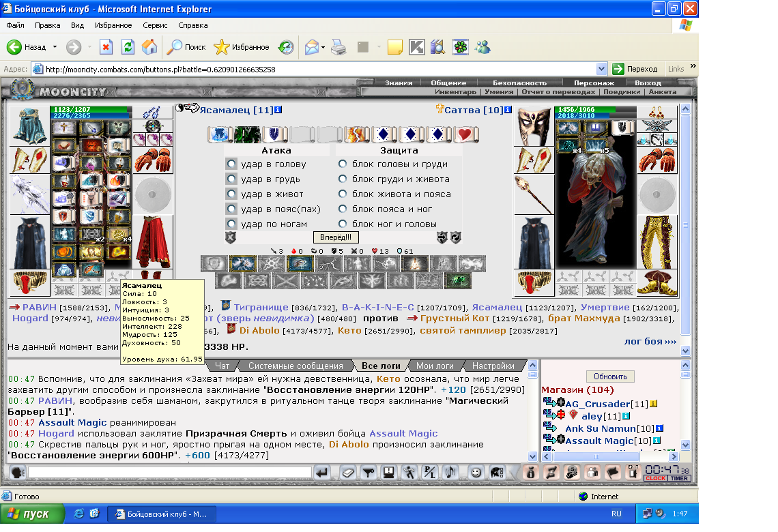778x532 pixels.
Task: Click the EXIT door icon
Action: pos(633,472)
